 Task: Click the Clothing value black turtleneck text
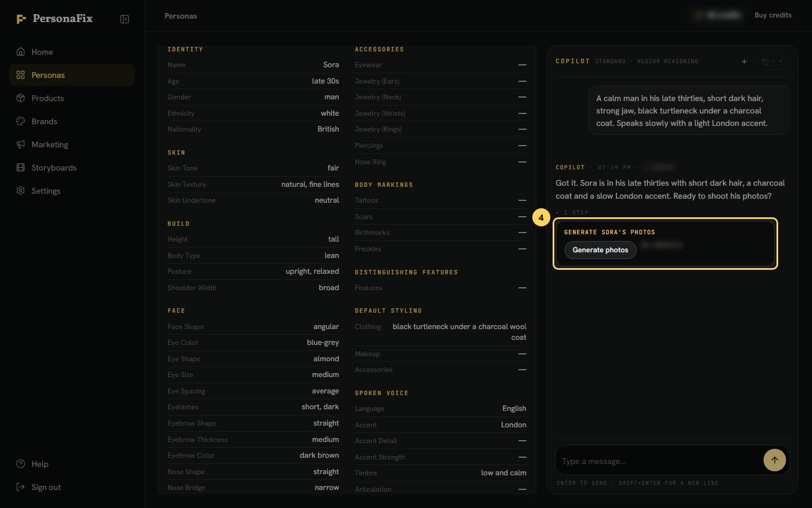click(460, 332)
